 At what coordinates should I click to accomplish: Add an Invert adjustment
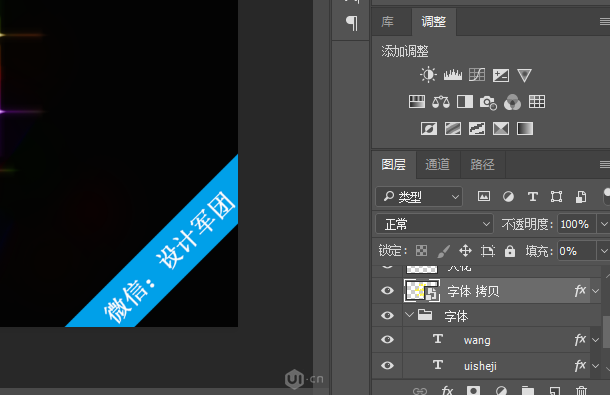tap(429, 128)
